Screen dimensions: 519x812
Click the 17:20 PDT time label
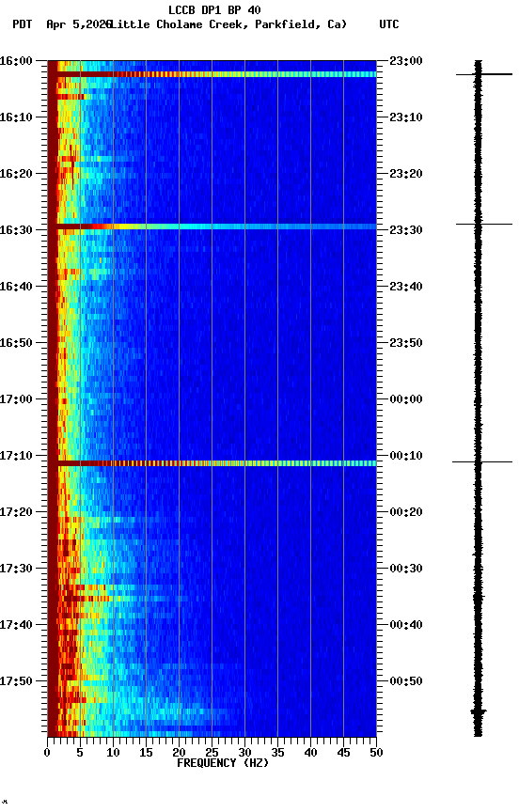16,512
